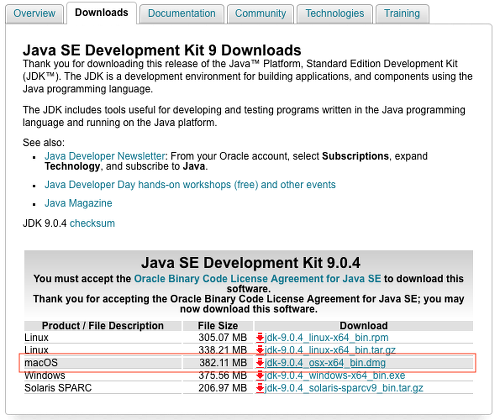Open the Community tab
The height and width of the screenshot is (420, 500).
[x=260, y=14]
